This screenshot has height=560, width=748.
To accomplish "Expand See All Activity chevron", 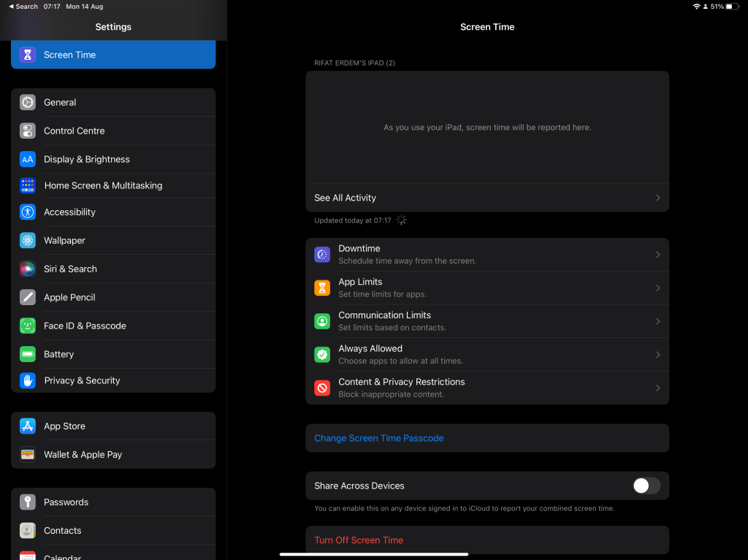I will tap(658, 198).
